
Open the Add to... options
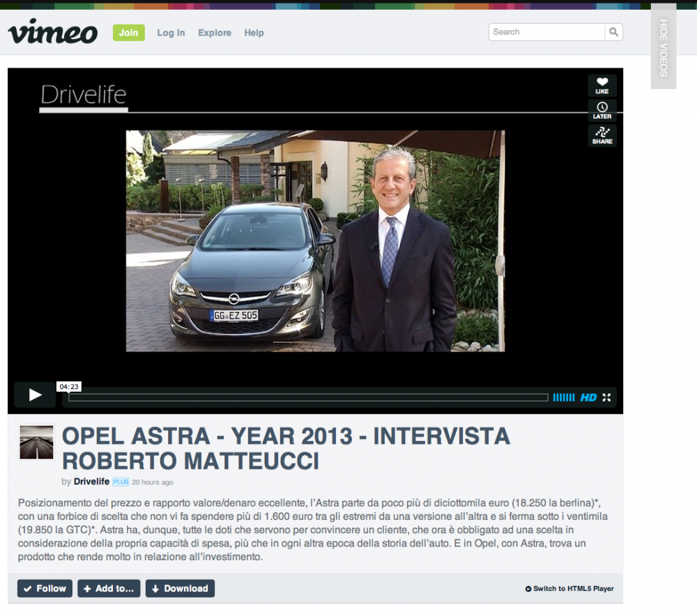click(x=108, y=588)
